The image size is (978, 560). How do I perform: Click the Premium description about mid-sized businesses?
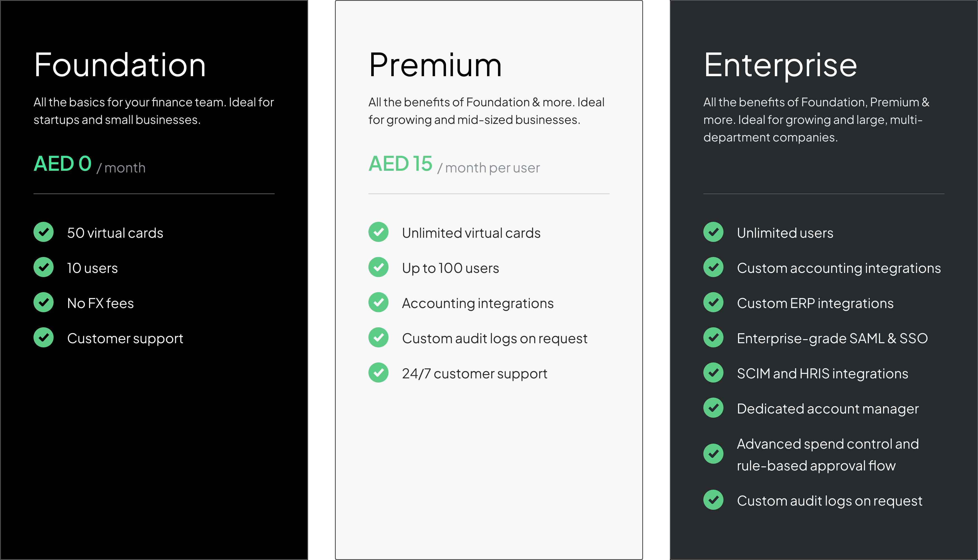pos(486,111)
